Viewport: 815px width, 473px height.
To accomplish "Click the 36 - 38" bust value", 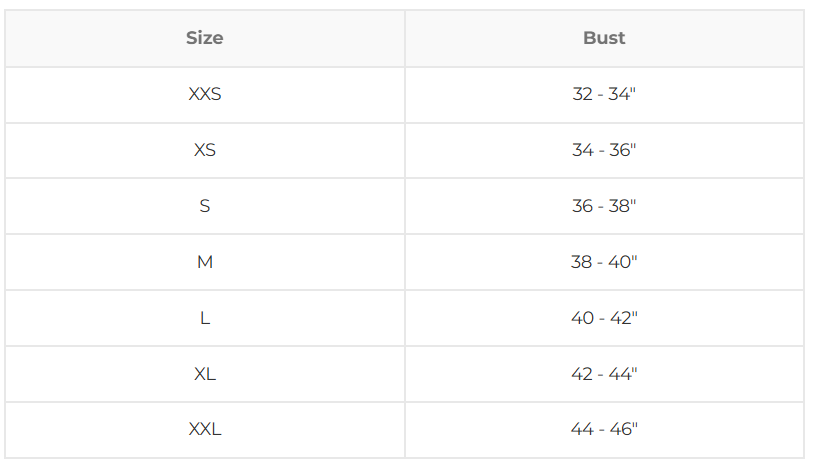I will pyautogui.click(x=604, y=206).
